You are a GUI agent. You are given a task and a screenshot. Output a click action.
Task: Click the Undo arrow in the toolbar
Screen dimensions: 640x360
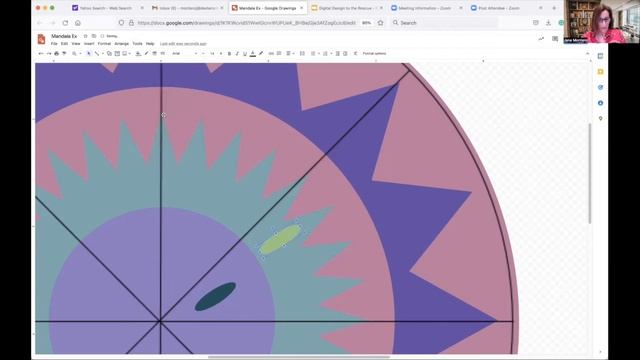[41, 53]
